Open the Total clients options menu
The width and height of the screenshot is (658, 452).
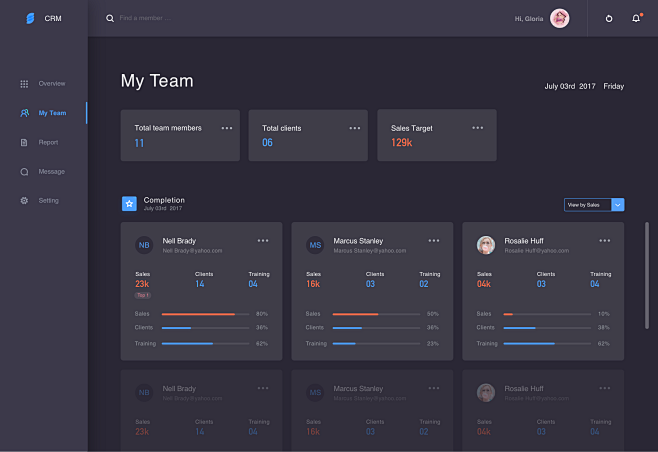pyautogui.click(x=355, y=128)
